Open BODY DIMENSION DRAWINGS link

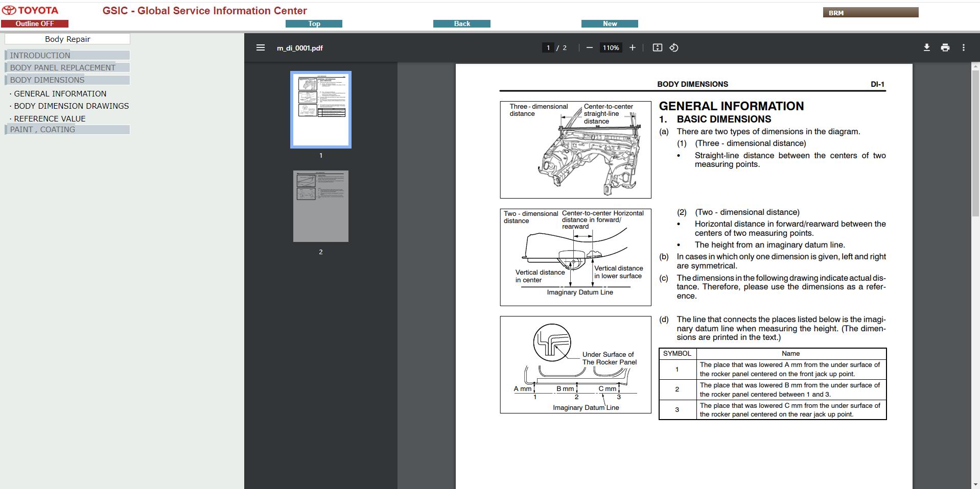click(x=72, y=106)
